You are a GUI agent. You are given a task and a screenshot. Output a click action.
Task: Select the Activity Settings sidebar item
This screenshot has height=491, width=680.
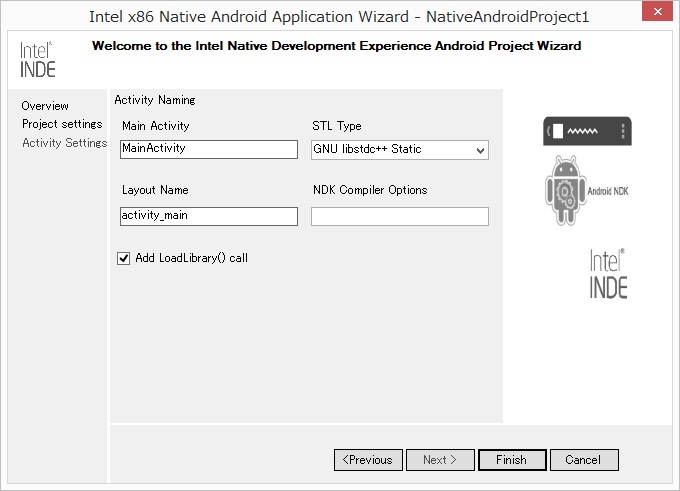64,143
